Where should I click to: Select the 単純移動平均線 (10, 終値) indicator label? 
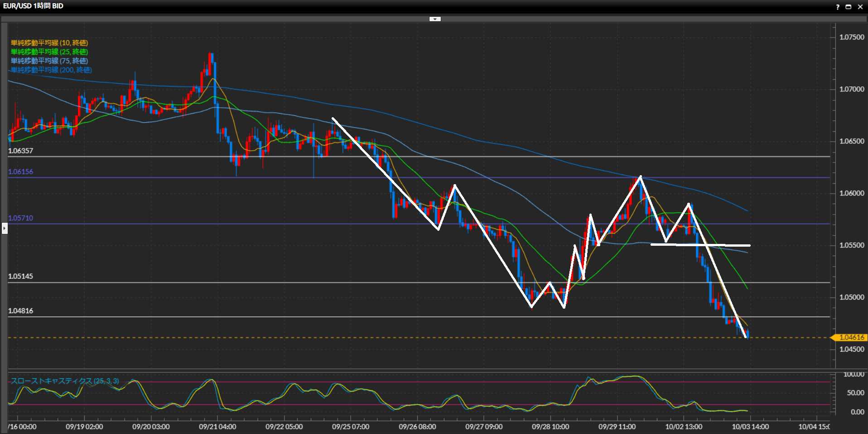coord(49,43)
